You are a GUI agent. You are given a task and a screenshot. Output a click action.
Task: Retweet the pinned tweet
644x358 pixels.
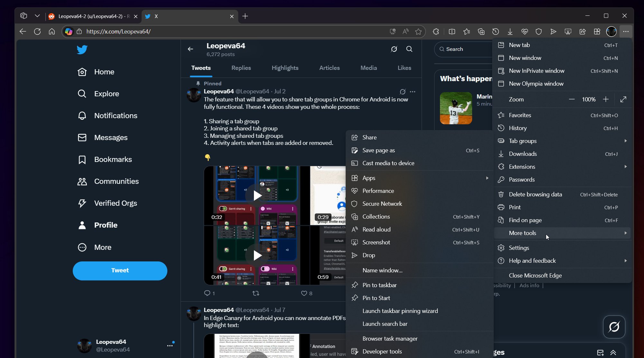[256, 293]
